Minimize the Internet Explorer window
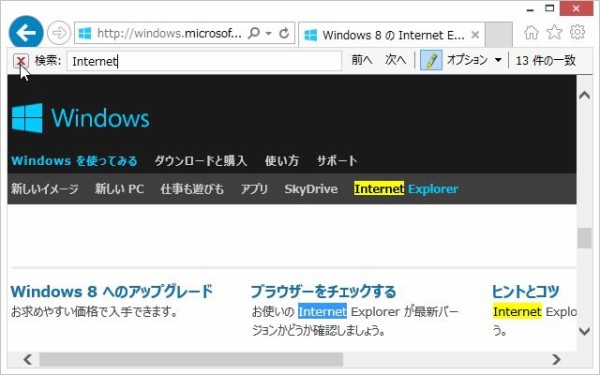The height and width of the screenshot is (375, 600). click(530, 10)
